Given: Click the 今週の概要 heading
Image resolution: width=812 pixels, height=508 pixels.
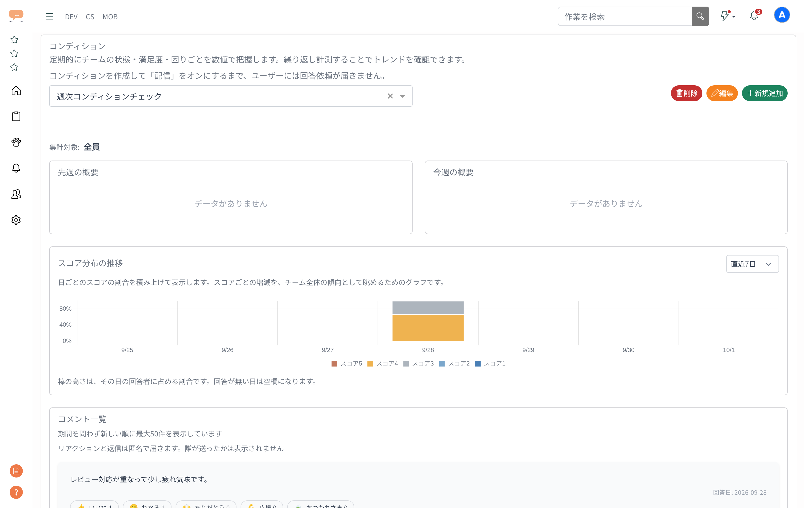Looking at the screenshot, I should click(453, 172).
